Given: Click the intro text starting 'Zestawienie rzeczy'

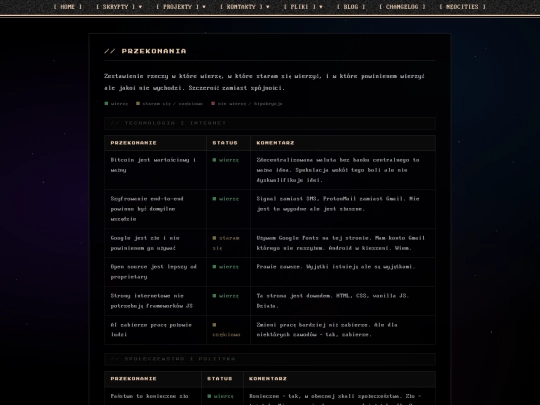Looking at the screenshot, I should point(264,82).
